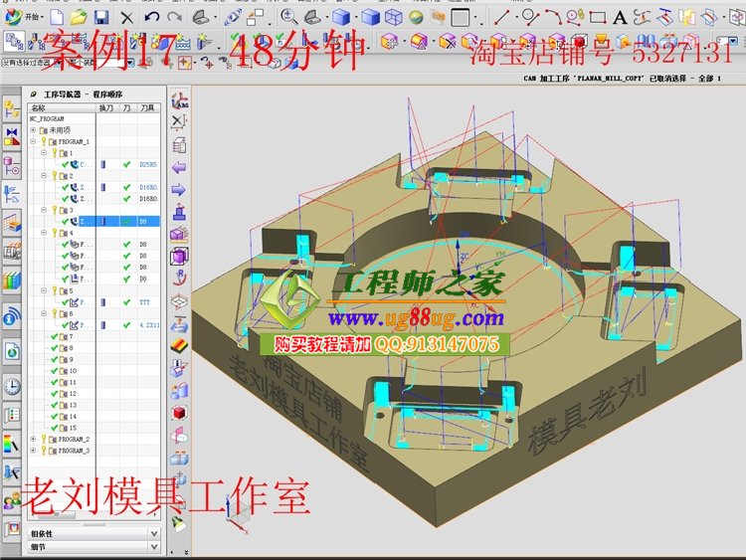This screenshot has width=746, height=560.
Task: Save using the floppy disk icon
Action: point(101,17)
